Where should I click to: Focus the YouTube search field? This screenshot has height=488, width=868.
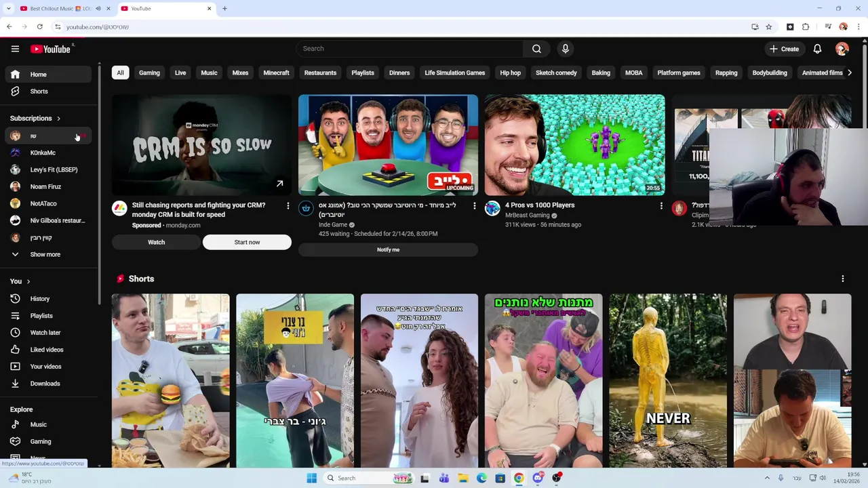click(x=410, y=49)
